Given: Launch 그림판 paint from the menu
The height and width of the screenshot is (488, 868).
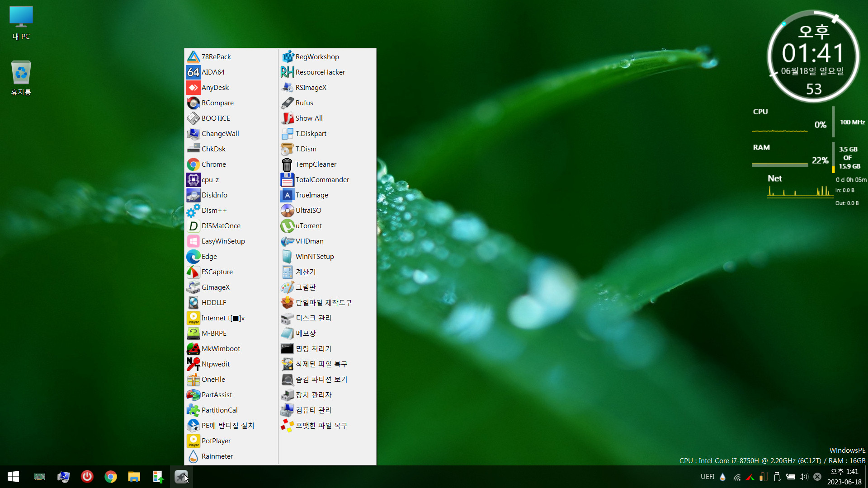Looking at the screenshot, I should tap(327, 287).
